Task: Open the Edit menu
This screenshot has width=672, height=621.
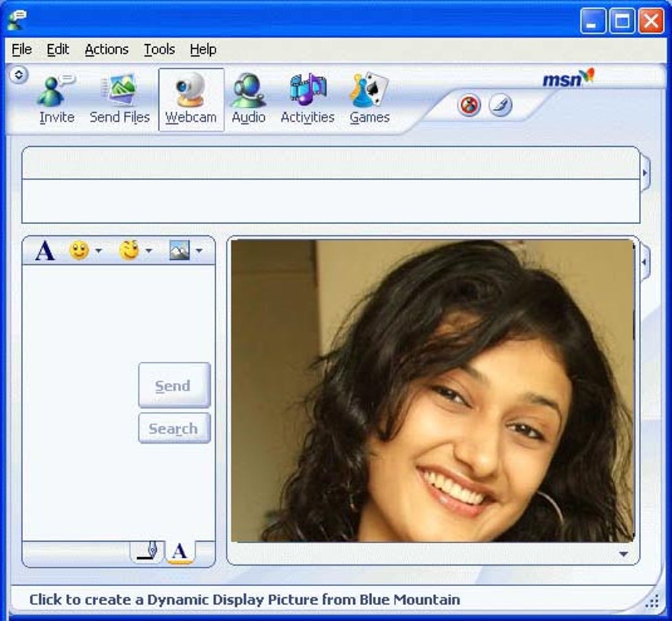Action: pyautogui.click(x=58, y=49)
